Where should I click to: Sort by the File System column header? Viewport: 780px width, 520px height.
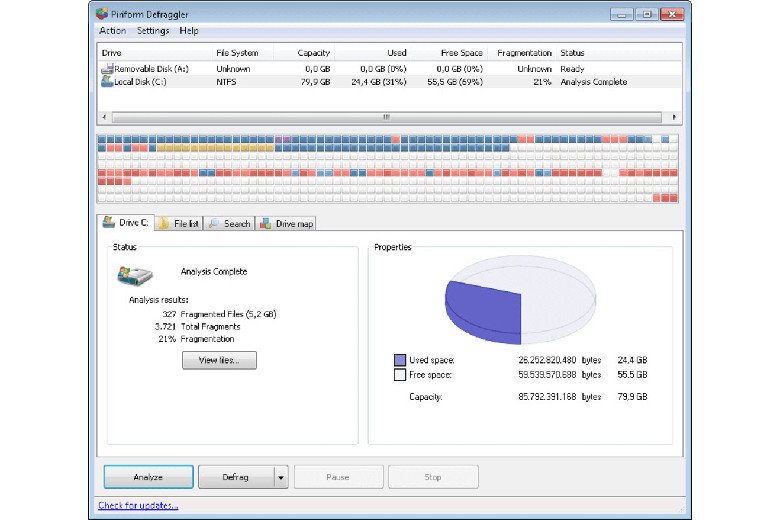tap(243, 53)
